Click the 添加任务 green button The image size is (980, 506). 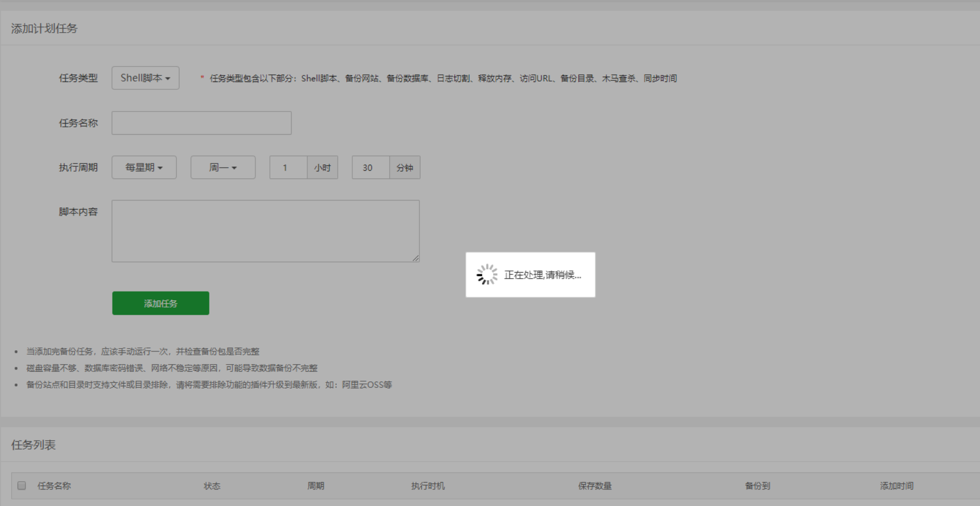161,303
